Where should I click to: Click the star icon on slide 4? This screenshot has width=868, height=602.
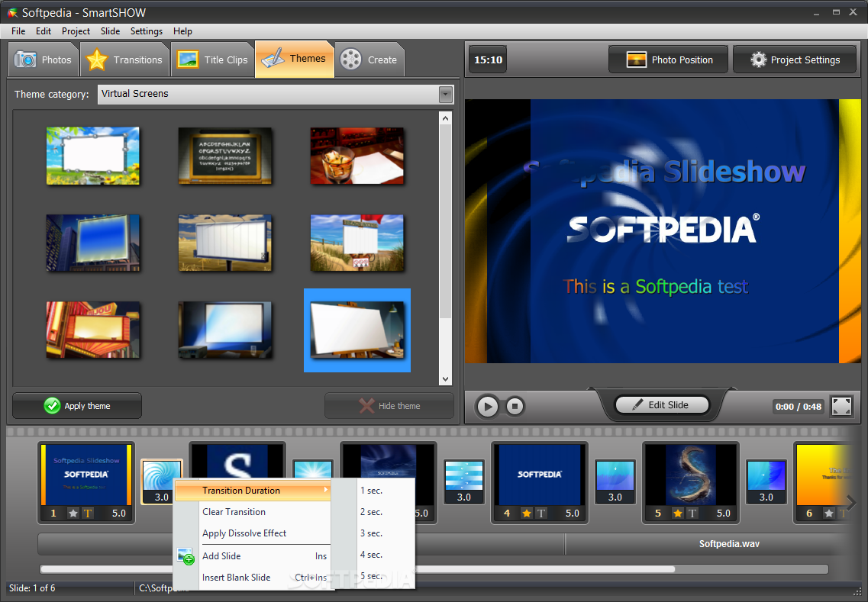527,513
